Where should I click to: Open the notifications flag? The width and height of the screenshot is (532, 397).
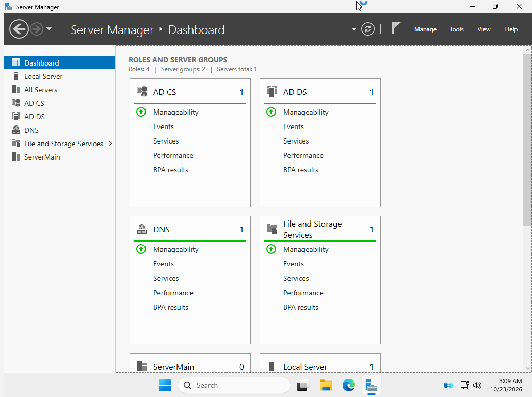(x=396, y=28)
